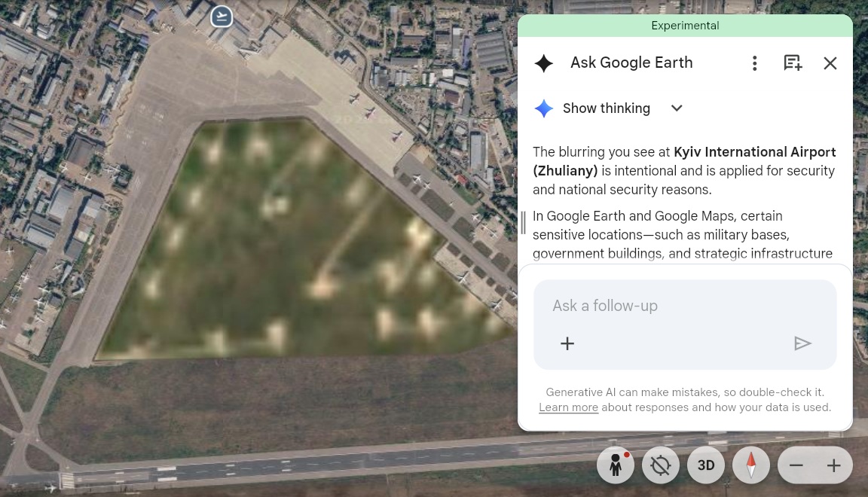Click the panel resize handle on left edge

(523, 222)
